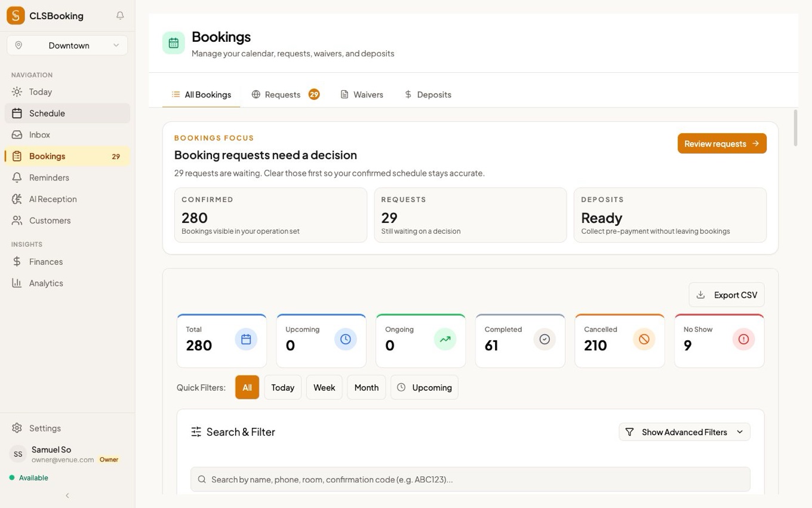
Task: Click the Ongoing trending arrow icon
Action: tap(445, 339)
